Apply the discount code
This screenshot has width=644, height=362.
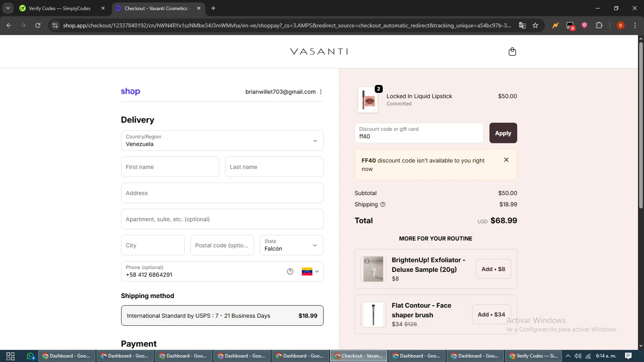503,133
